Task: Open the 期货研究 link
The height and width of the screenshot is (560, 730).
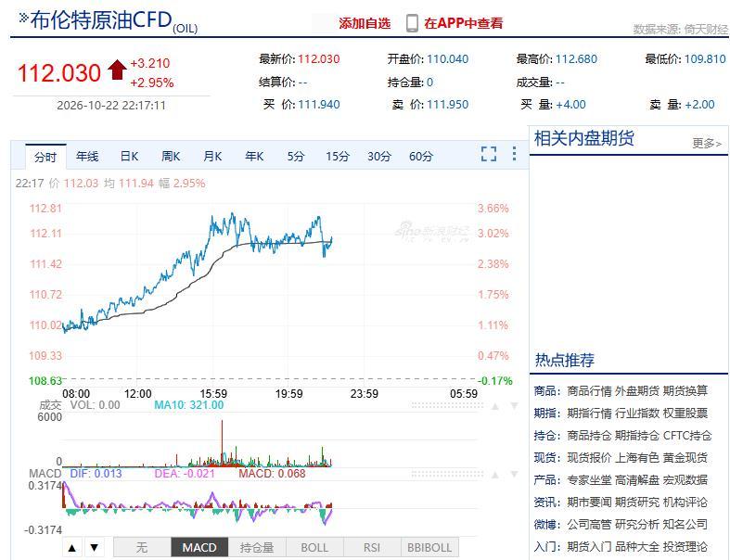Action: pyautogui.click(x=637, y=503)
